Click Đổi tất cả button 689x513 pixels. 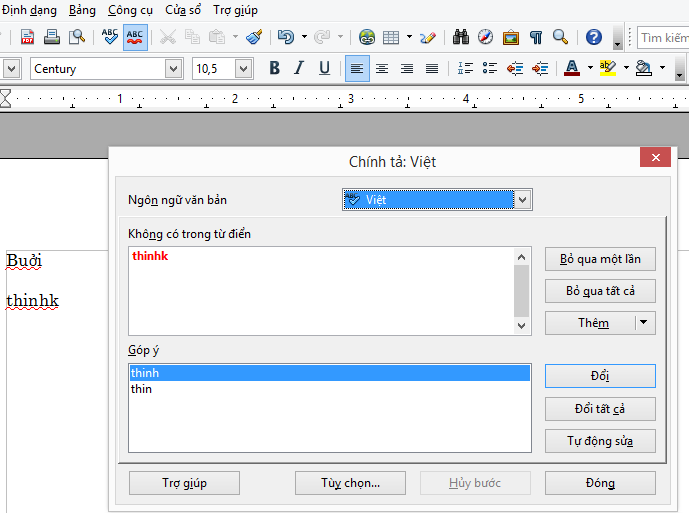tap(600, 409)
